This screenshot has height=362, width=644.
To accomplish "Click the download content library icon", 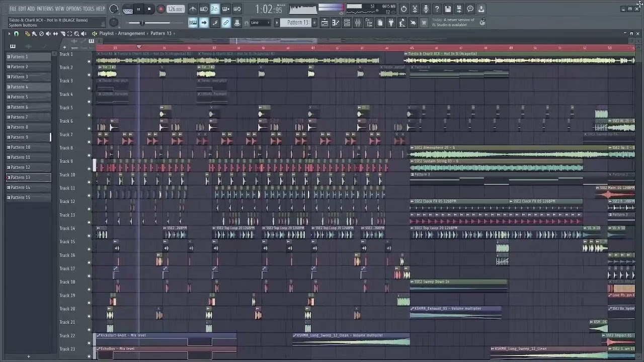I will [x=481, y=9].
